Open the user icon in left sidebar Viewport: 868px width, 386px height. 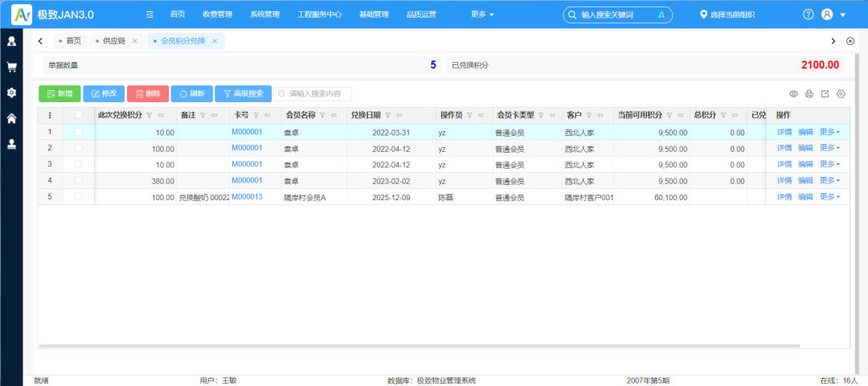pos(11,41)
